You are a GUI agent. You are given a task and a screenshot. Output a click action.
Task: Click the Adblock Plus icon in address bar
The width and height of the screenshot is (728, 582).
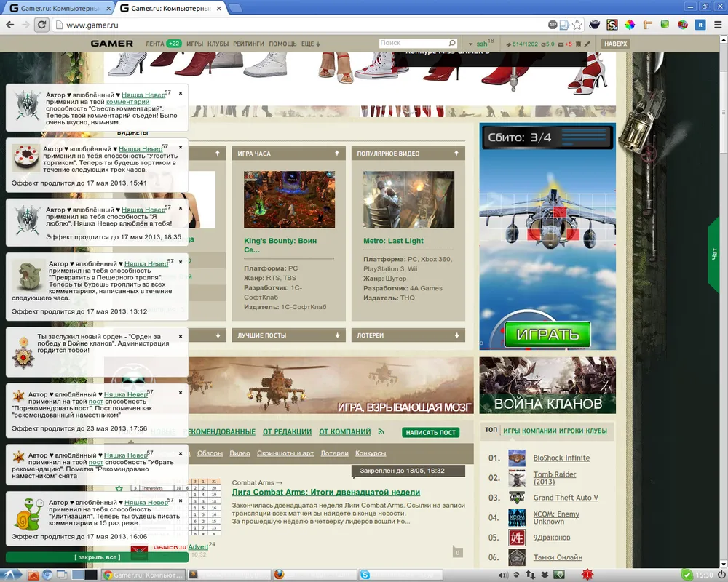coord(553,25)
